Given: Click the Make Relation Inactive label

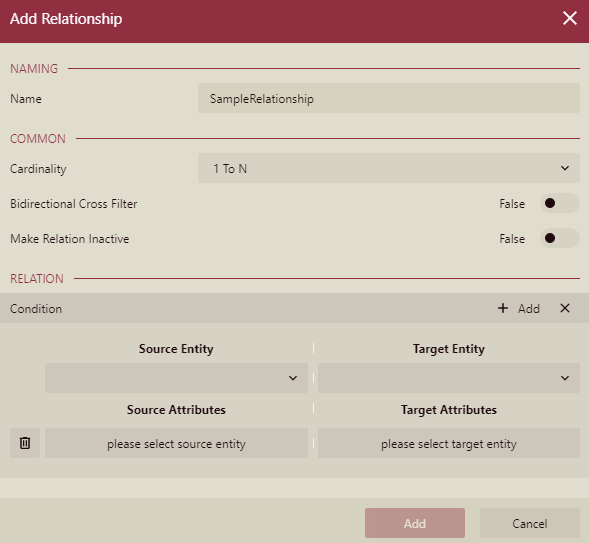Looking at the screenshot, I should click(x=69, y=238).
